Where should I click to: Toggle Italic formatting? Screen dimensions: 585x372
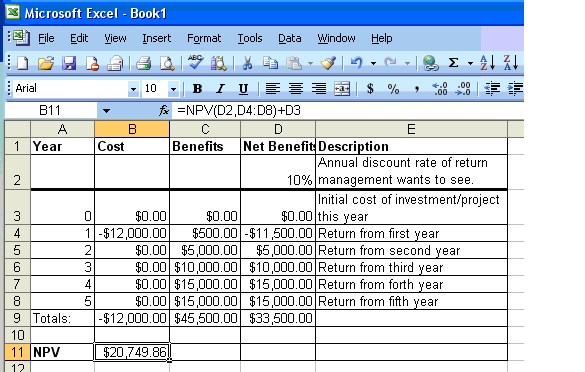pos(220,89)
